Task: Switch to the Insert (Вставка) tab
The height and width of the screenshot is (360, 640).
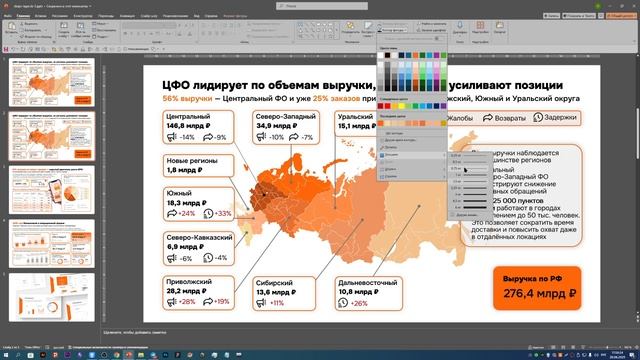Action: pos(40,16)
